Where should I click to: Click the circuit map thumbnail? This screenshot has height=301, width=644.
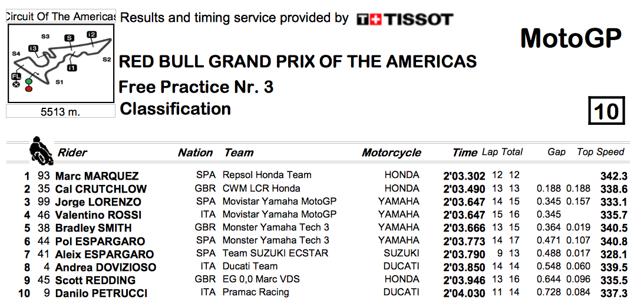61,63
